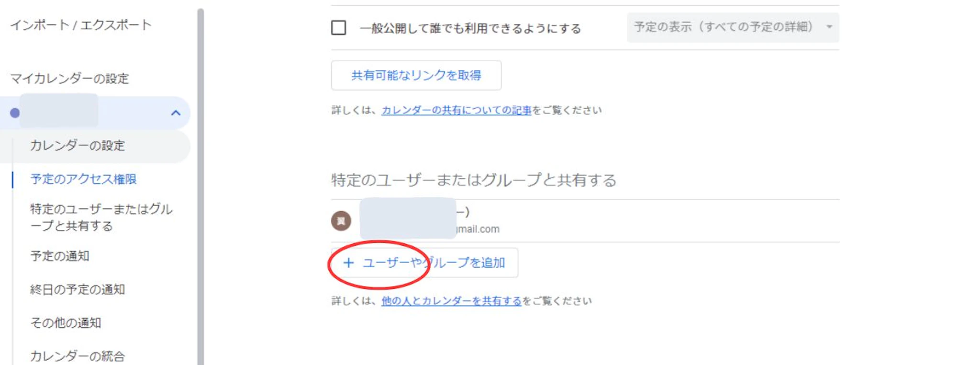
Task: Enable the 一般公開して誰でも利用できるようにする checkbox
Action: point(339,28)
